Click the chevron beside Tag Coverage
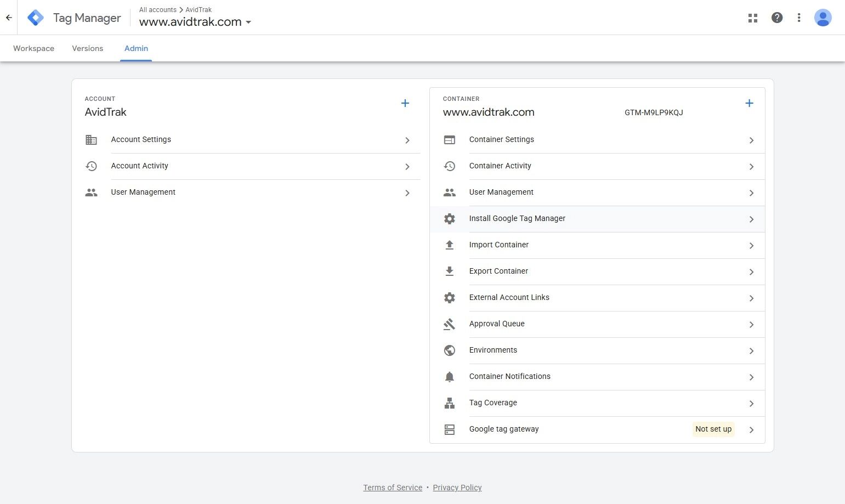The image size is (845, 504). click(x=752, y=404)
